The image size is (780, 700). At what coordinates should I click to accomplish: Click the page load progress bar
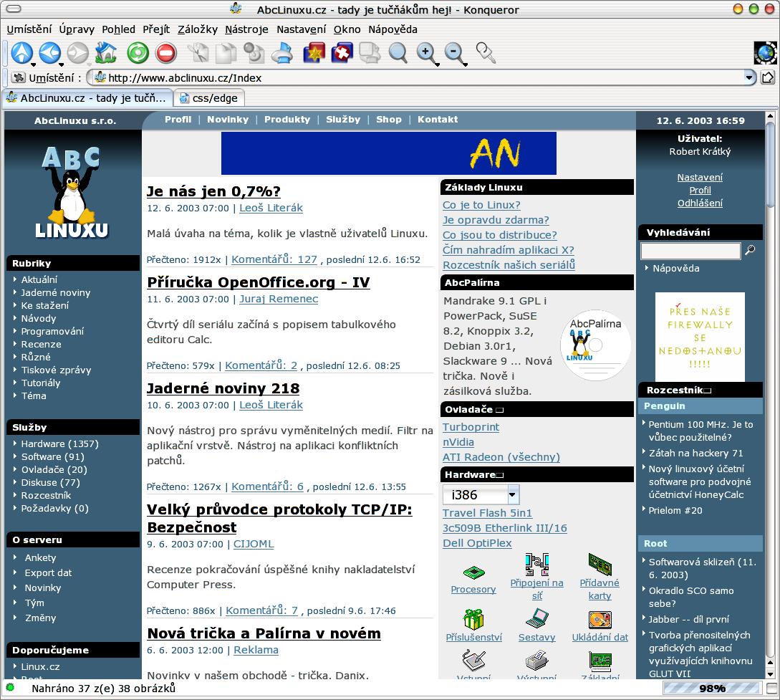pos(712,689)
